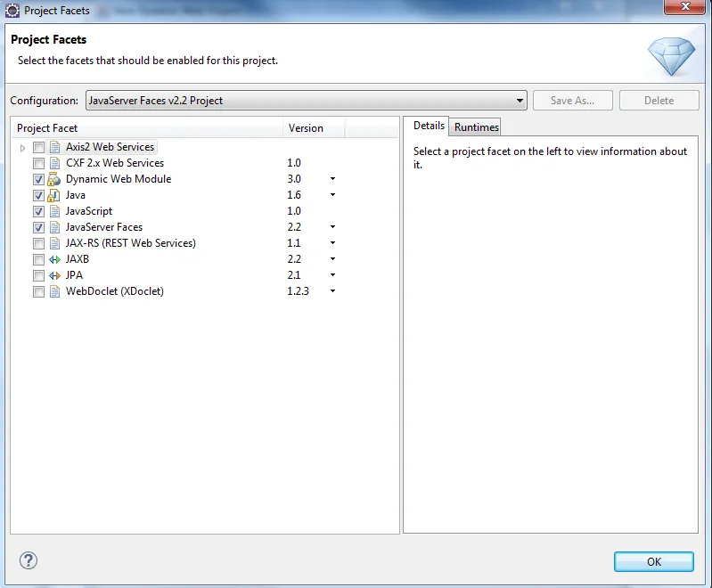The image size is (712, 588).
Task: Switch to the Details tab
Action: pos(429,126)
